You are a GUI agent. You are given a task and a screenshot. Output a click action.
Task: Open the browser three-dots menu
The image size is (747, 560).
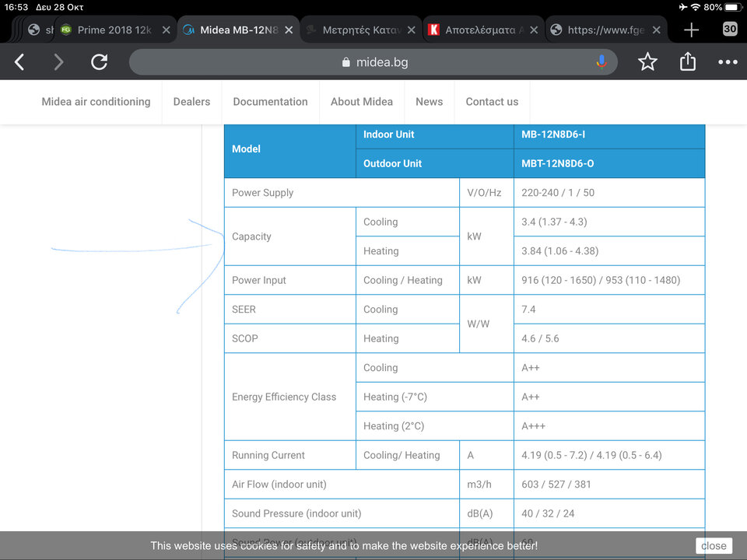pyautogui.click(x=728, y=62)
